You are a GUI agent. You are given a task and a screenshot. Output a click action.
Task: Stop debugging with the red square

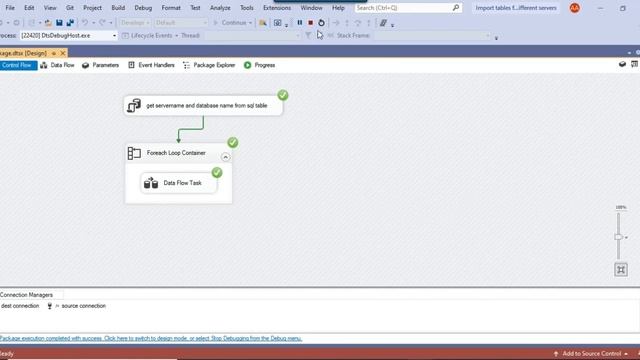tap(311, 23)
